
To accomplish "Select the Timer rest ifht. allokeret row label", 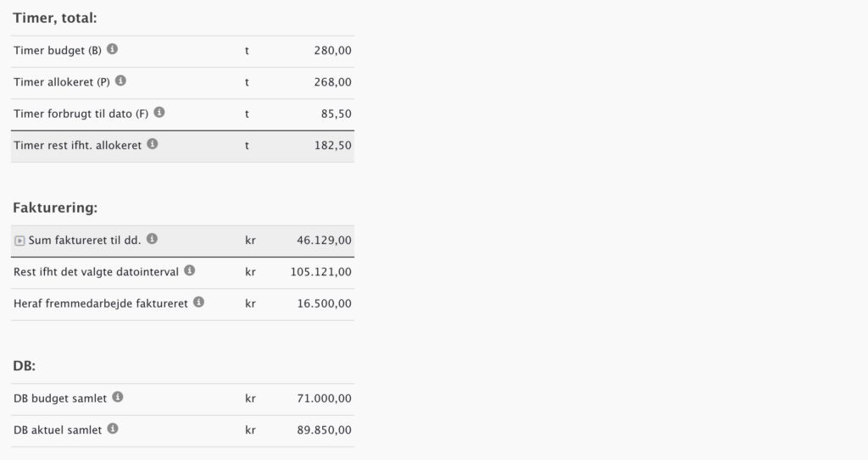I will 77,146.
